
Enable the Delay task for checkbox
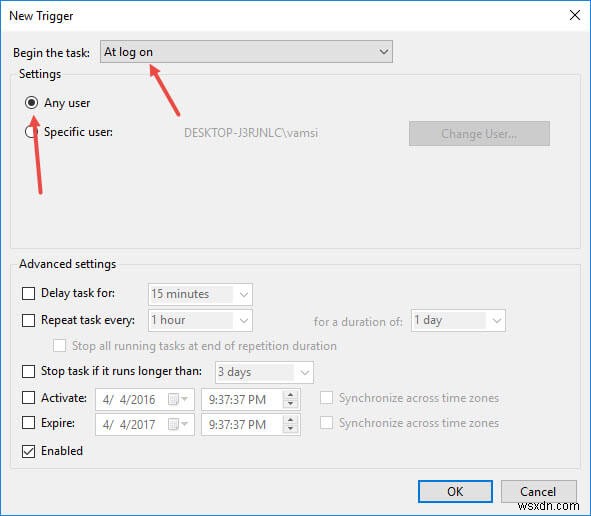coord(29,293)
